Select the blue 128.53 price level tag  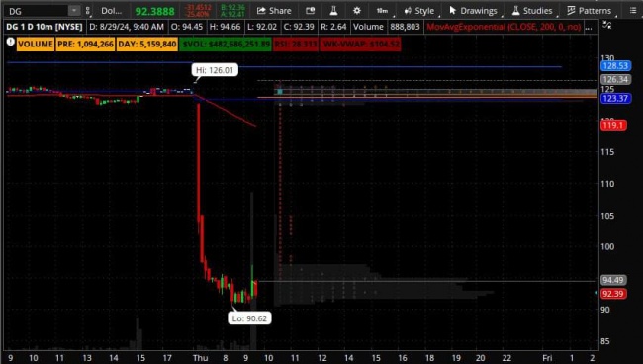(x=615, y=66)
